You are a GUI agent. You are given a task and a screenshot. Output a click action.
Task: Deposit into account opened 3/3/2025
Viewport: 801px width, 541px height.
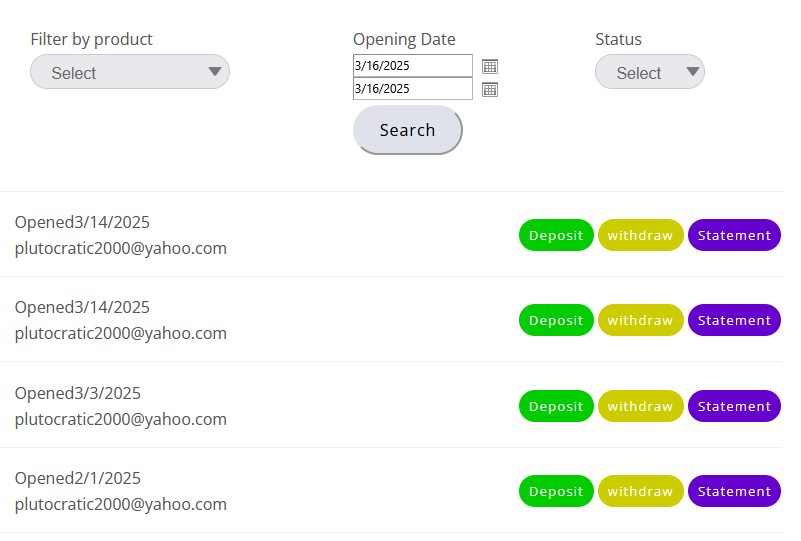click(556, 406)
